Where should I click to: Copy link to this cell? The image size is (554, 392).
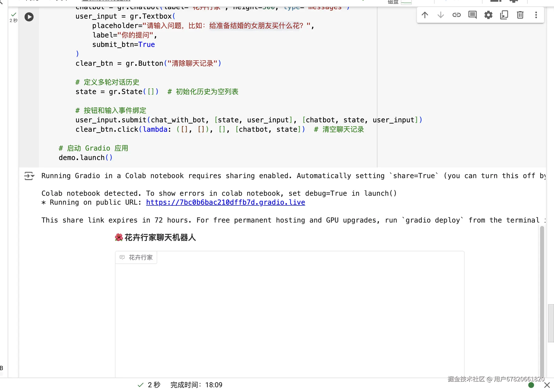456,15
